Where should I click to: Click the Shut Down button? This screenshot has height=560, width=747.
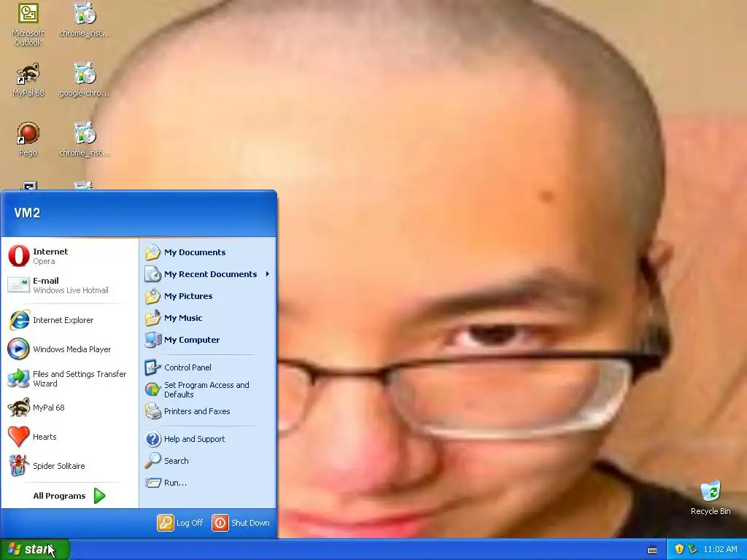241,523
